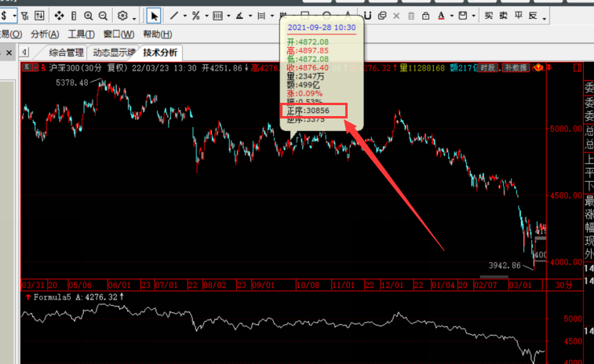Click the 买 (buy) toolbar button

click(x=489, y=16)
